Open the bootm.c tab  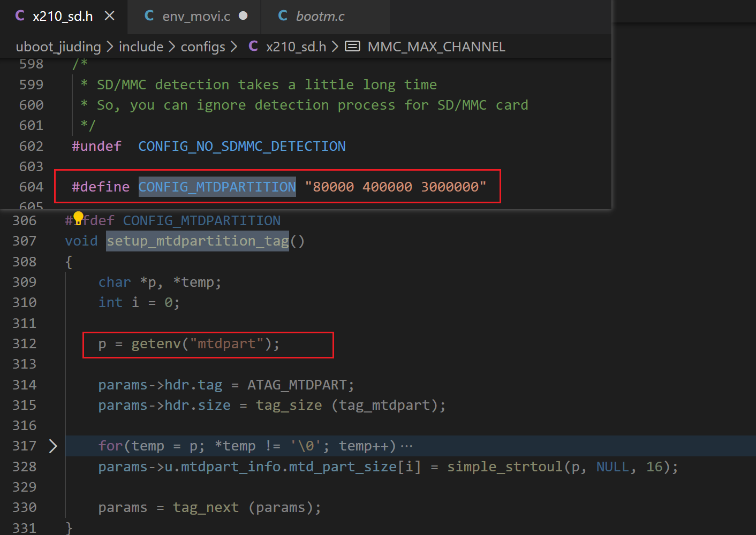coord(320,16)
